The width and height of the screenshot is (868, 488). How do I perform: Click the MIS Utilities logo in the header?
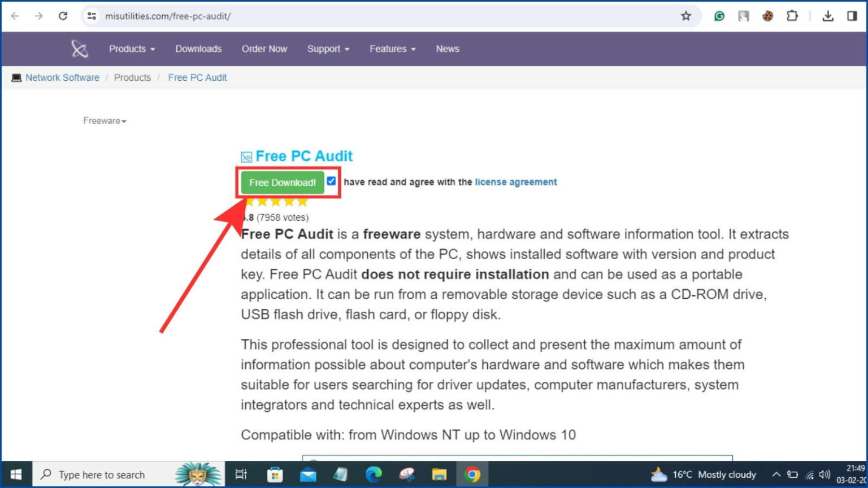pyautogui.click(x=79, y=49)
